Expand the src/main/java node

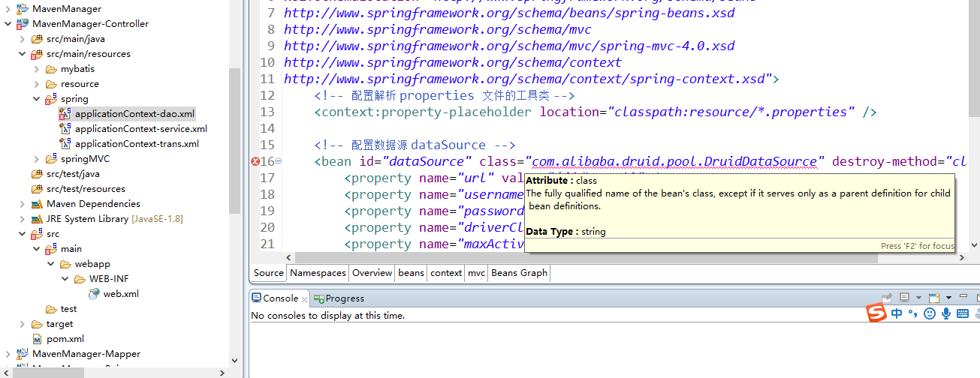(23, 39)
